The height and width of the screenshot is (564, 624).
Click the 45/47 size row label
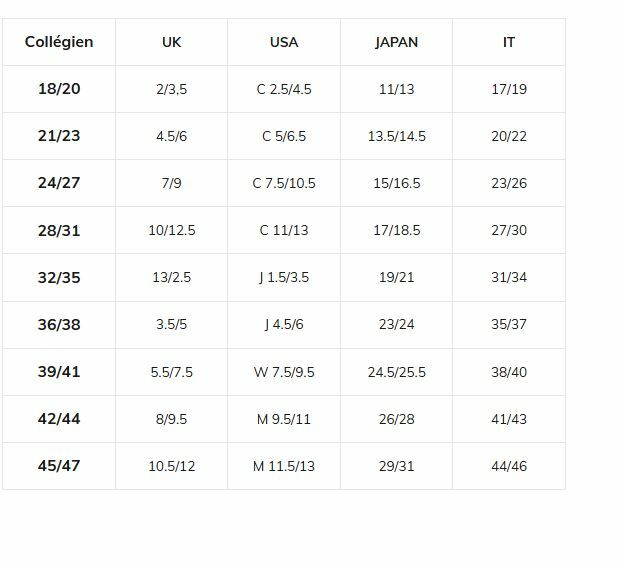point(59,466)
